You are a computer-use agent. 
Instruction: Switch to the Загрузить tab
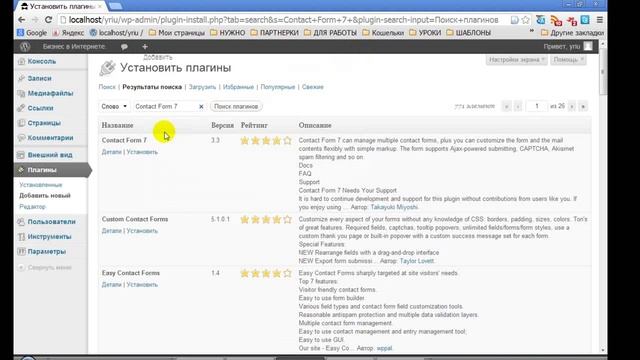point(202,87)
